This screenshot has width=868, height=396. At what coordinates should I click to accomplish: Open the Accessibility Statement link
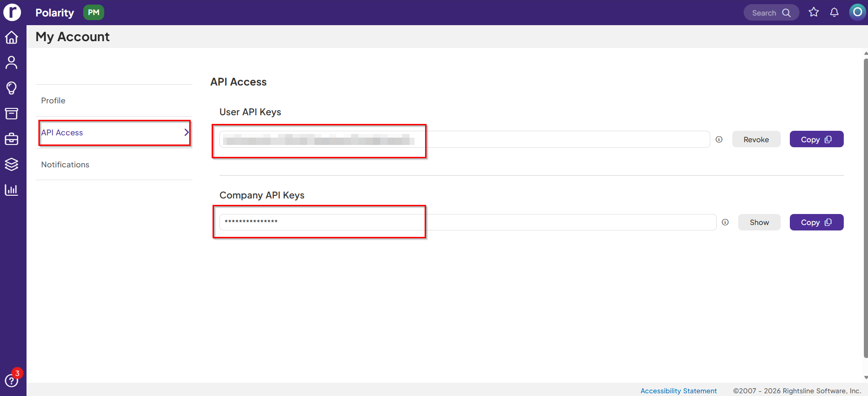point(678,391)
